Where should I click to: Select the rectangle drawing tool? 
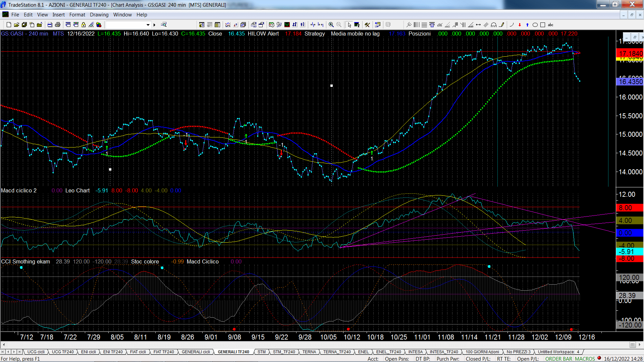(x=543, y=25)
